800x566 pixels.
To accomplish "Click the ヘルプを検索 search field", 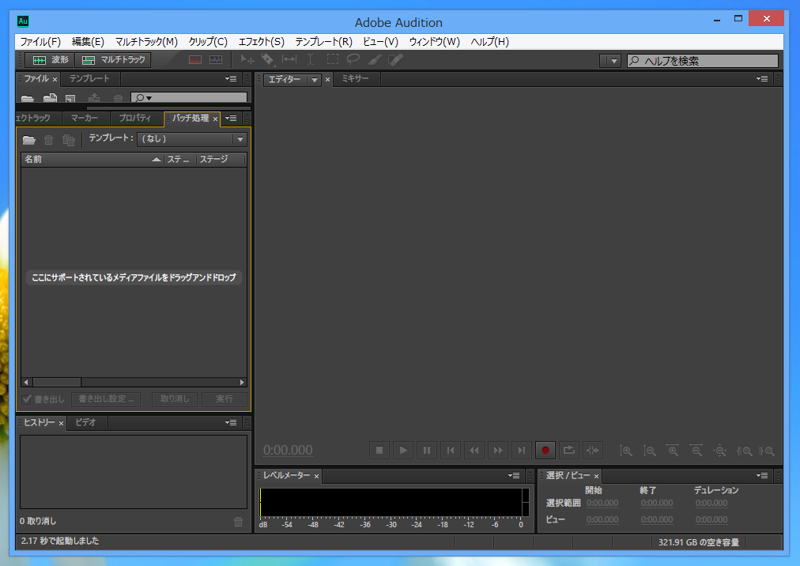I will pyautogui.click(x=703, y=61).
